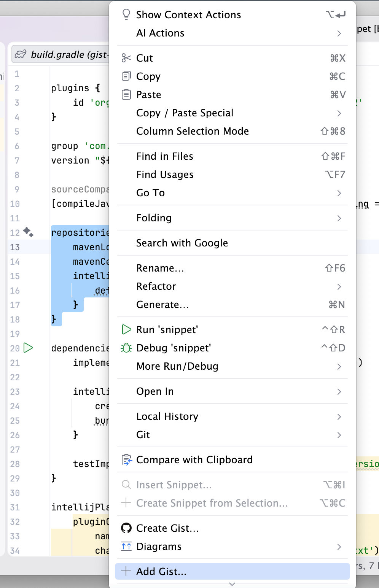The image size is (379, 588).
Task: Choose the highlighted Add Gist... entry
Action: coord(232,571)
